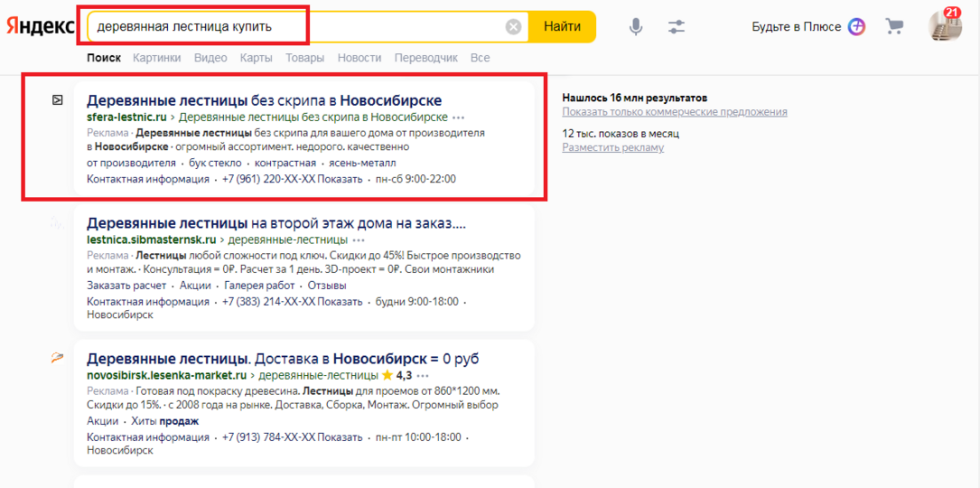Viewport: 980px width, 488px height.
Task: Open 'от производителя' sitelink
Action: coord(131,164)
